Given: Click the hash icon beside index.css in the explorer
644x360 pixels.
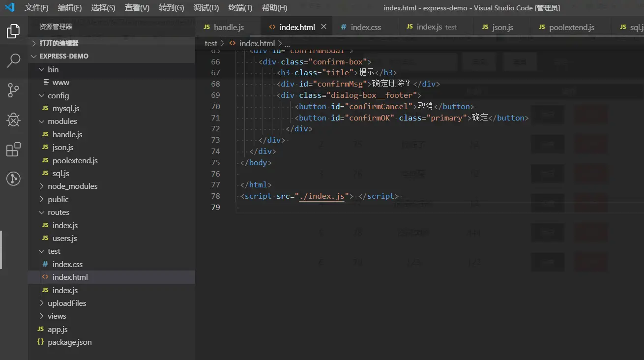Looking at the screenshot, I should (45, 264).
